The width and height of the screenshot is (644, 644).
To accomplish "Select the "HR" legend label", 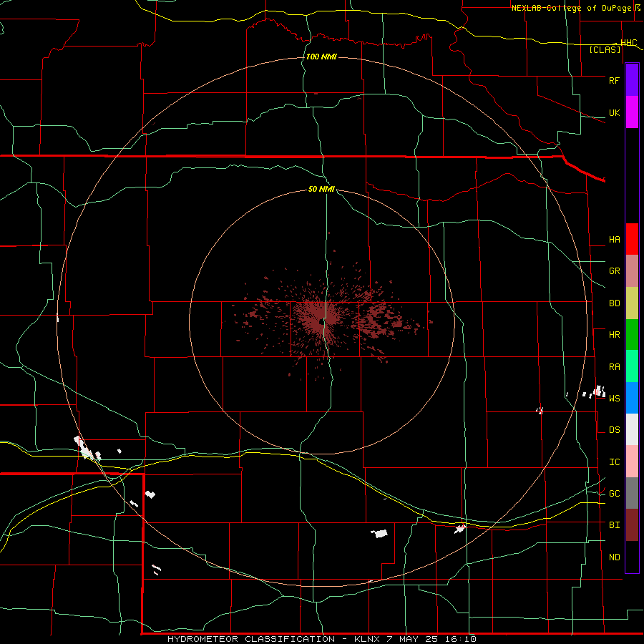I will (x=614, y=335).
